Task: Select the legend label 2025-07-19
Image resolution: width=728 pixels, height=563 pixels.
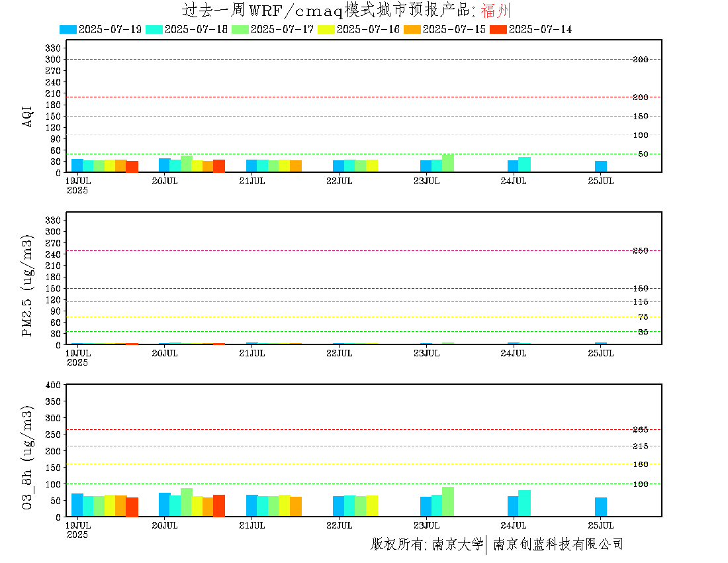Action: point(110,29)
